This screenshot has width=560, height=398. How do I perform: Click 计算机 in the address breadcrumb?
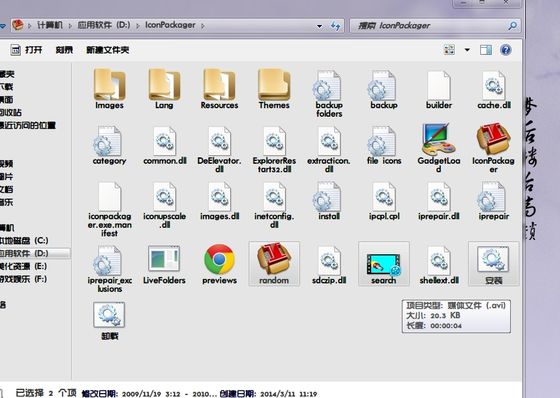pyautogui.click(x=50, y=25)
